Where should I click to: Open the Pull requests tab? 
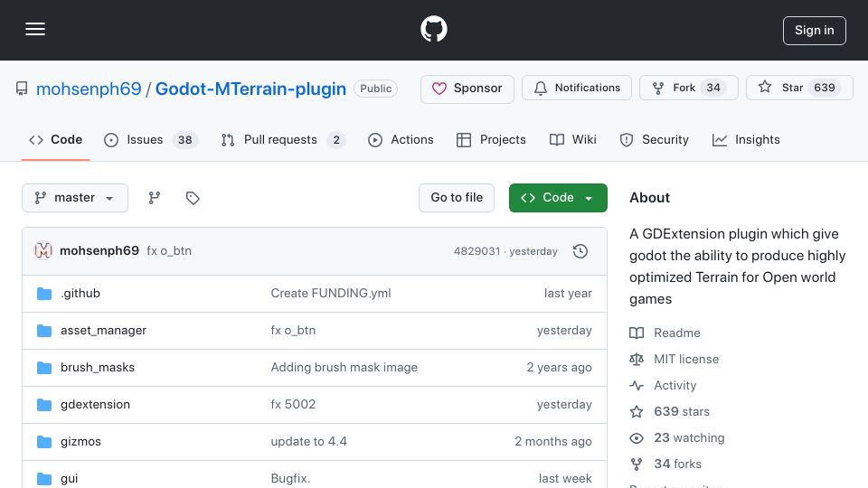(x=283, y=139)
